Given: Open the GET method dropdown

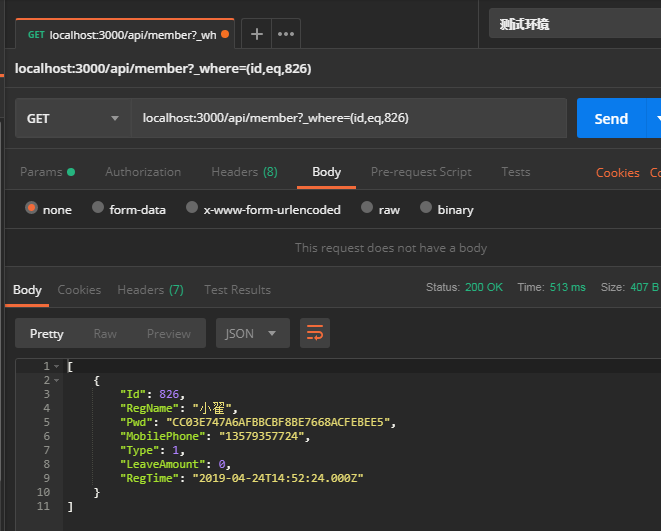Looking at the screenshot, I should coord(73,118).
